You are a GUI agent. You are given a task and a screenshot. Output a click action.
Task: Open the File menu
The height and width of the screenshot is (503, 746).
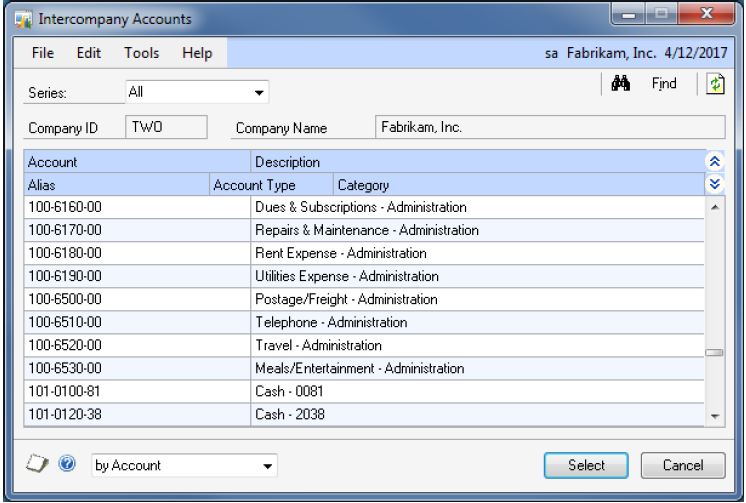tap(43, 53)
